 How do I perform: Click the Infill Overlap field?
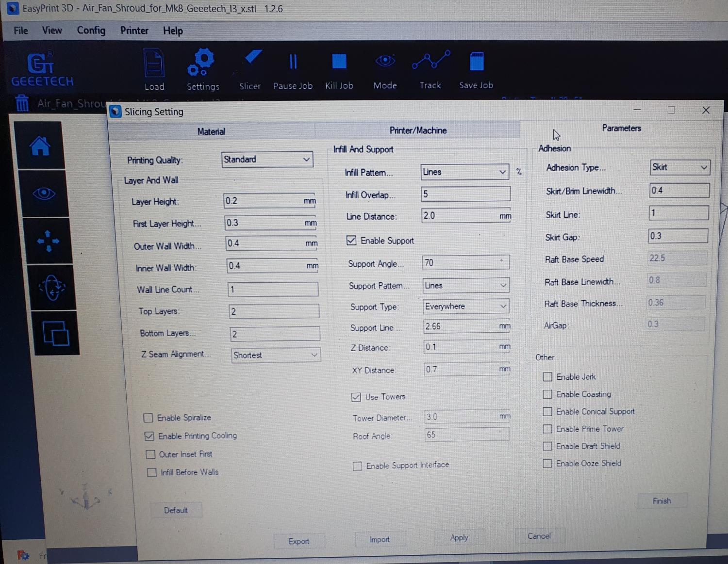pyautogui.click(x=466, y=194)
